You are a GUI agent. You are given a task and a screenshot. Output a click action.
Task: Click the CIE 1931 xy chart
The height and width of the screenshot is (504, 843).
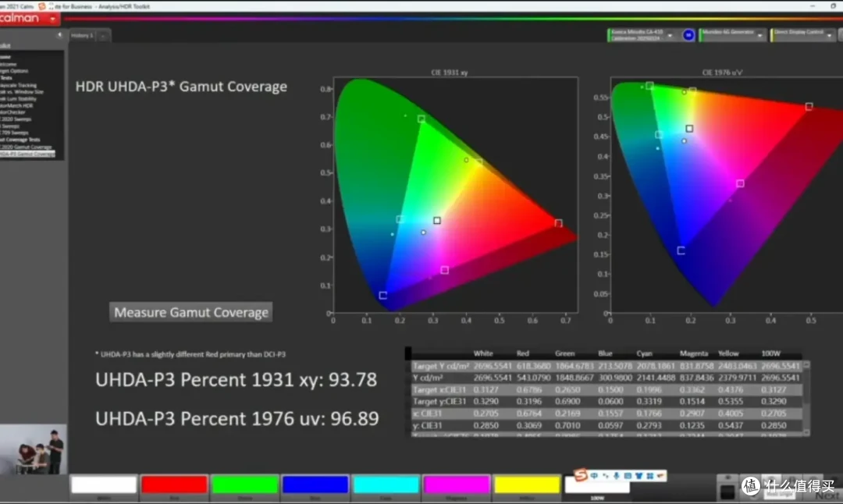[x=455, y=194]
